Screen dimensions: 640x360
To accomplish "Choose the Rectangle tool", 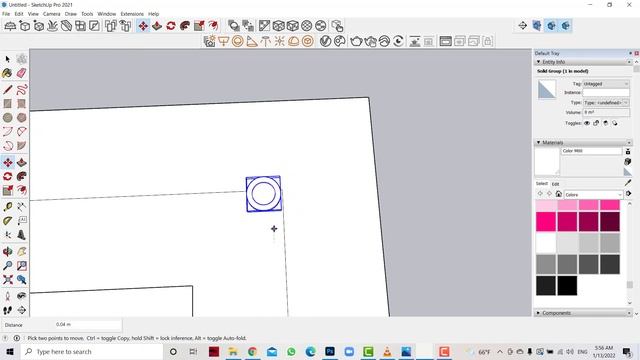I will coord(7,104).
